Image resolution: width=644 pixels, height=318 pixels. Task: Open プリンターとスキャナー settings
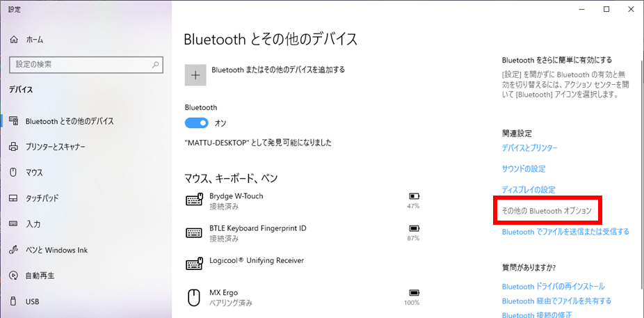click(x=56, y=147)
